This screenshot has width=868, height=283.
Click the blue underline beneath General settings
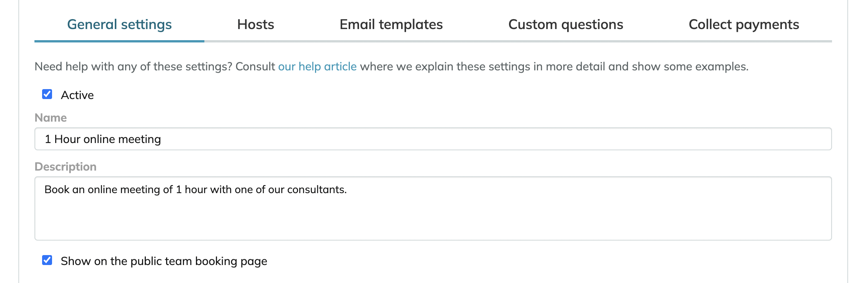click(119, 41)
